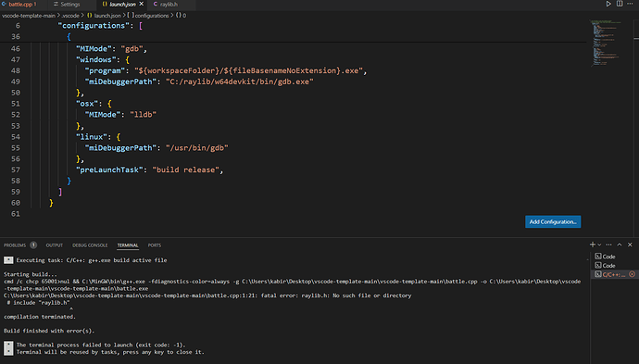Select vscode-template-main in the breadcrumb
This screenshot has width=639, height=364.
(29, 16)
